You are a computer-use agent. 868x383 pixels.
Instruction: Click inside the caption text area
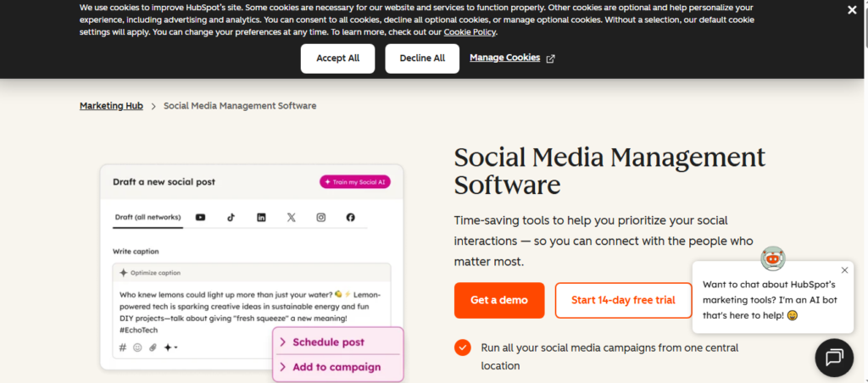click(251, 312)
